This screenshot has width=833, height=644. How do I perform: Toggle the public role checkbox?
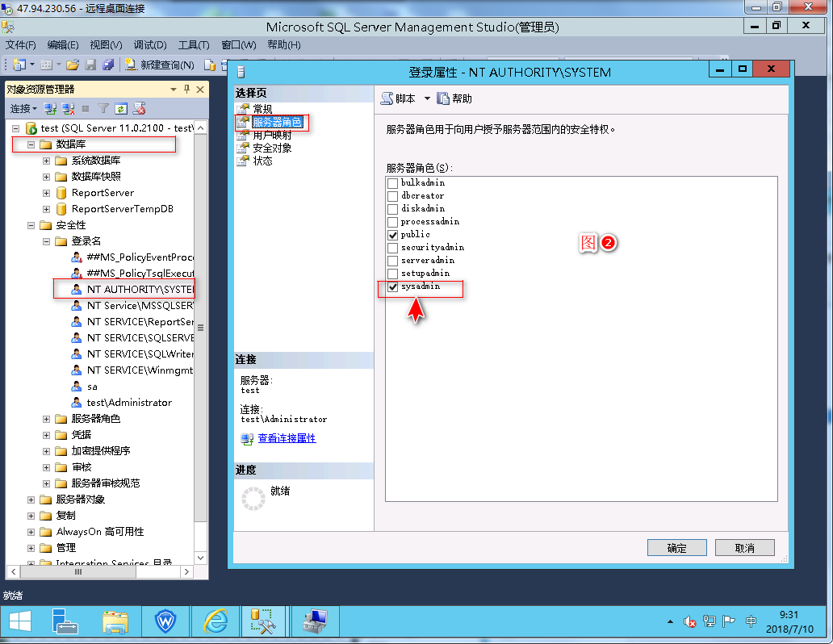click(392, 235)
